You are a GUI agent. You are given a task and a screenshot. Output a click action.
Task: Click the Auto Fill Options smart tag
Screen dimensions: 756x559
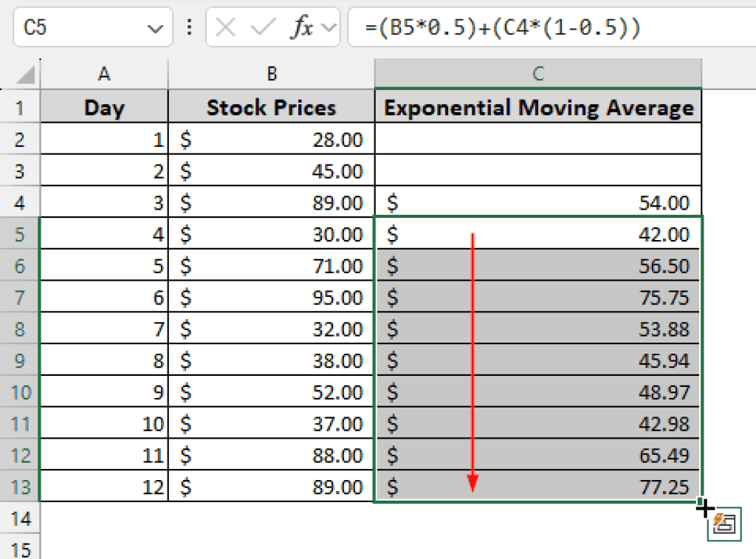(x=726, y=524)
